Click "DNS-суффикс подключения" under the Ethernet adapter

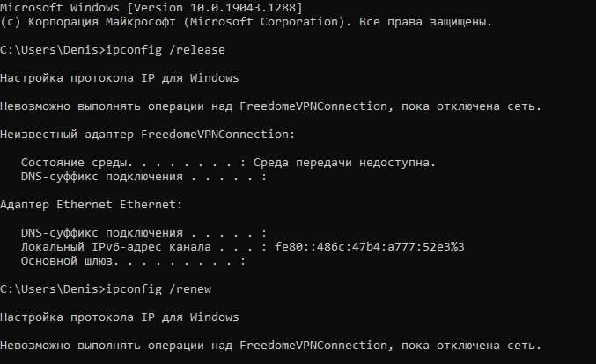click(102, 232)
